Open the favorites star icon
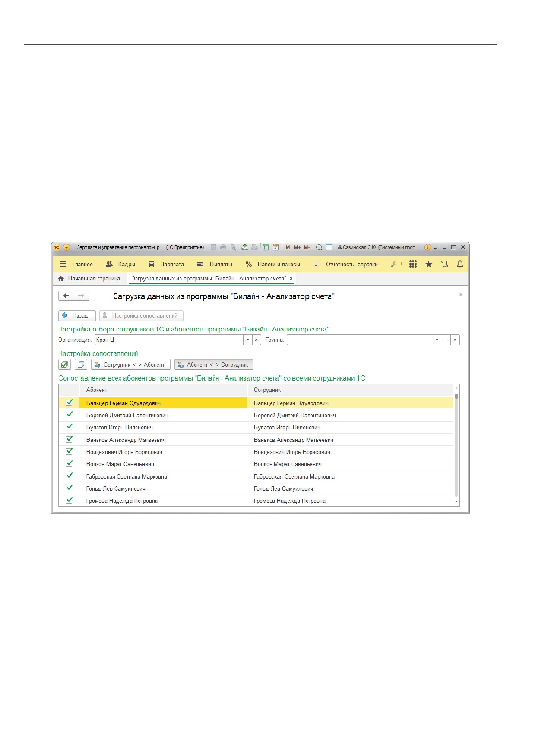The image size is (535, 756). click(x=428, y=264)
